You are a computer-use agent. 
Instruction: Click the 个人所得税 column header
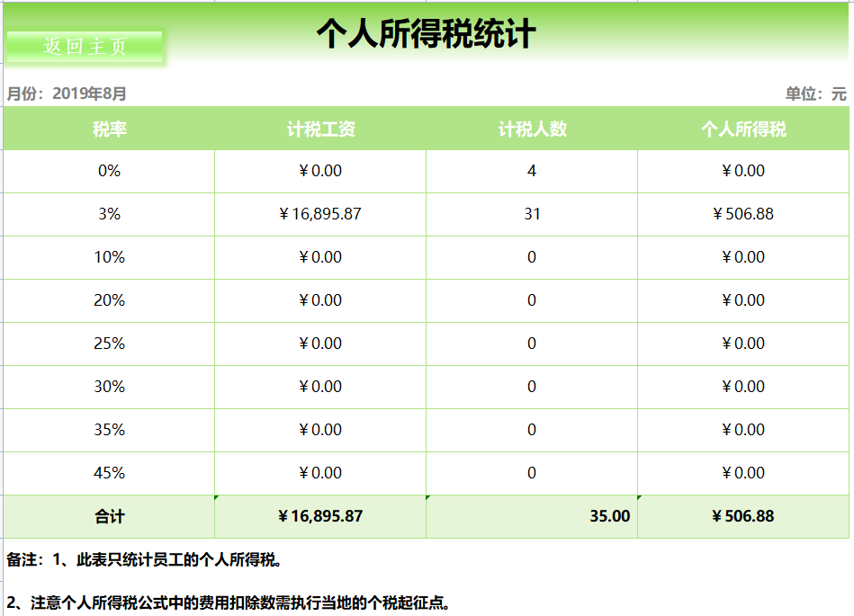(x=743, y=129)
